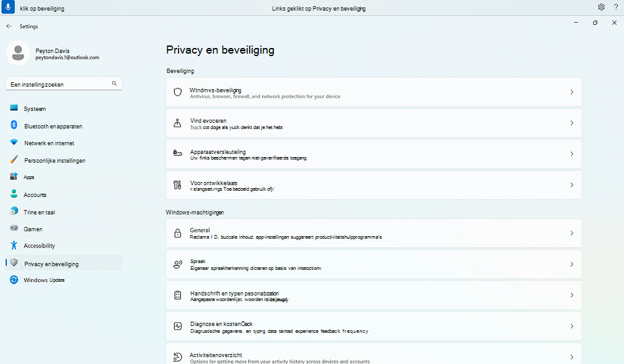Expand Windows-beveiliging row chevron
Screen dimensions: 624x364
click(572, 92)
